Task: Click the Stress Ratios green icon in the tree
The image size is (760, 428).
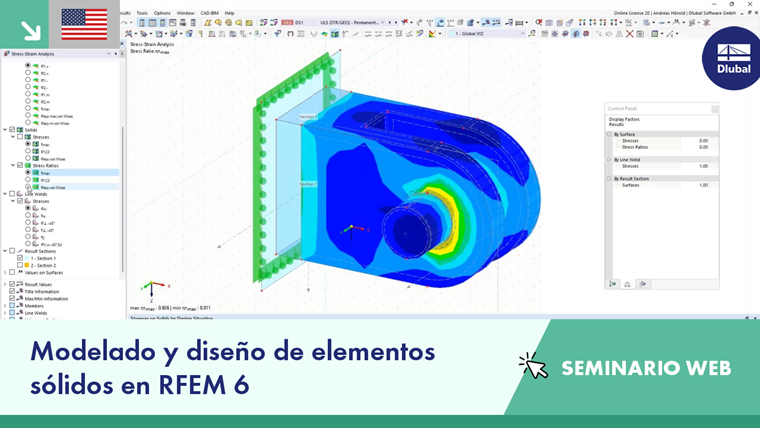Action: click(28, 166)
